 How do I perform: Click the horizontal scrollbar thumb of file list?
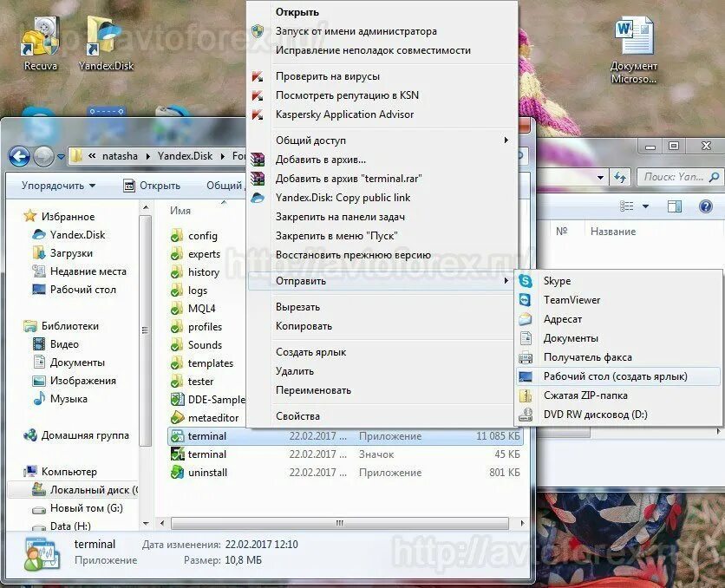pyautogui.click(x=340, y=523)
